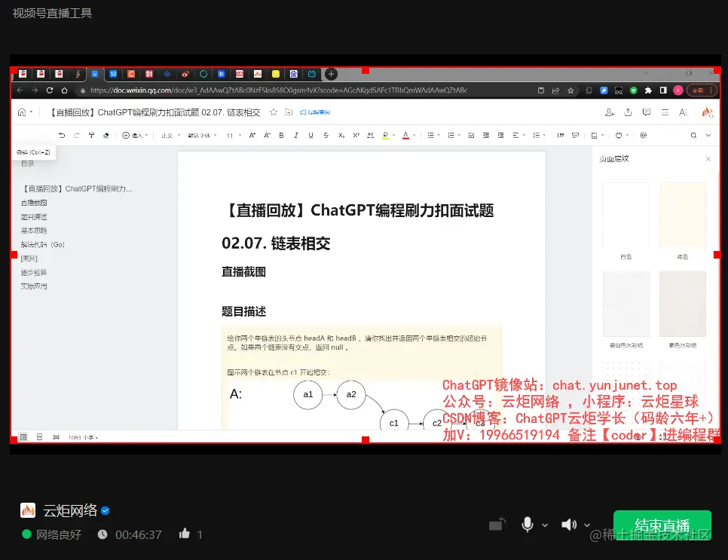Open the browser side panel

click(663, 90)
